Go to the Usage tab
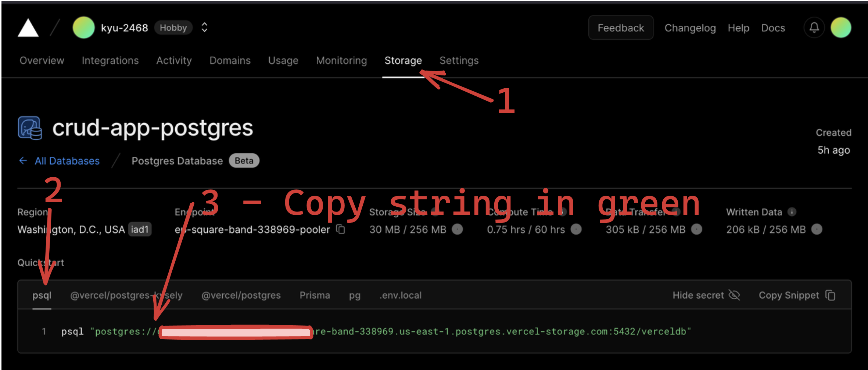This screenshot has width=868, height=370. tap(283, 60)
